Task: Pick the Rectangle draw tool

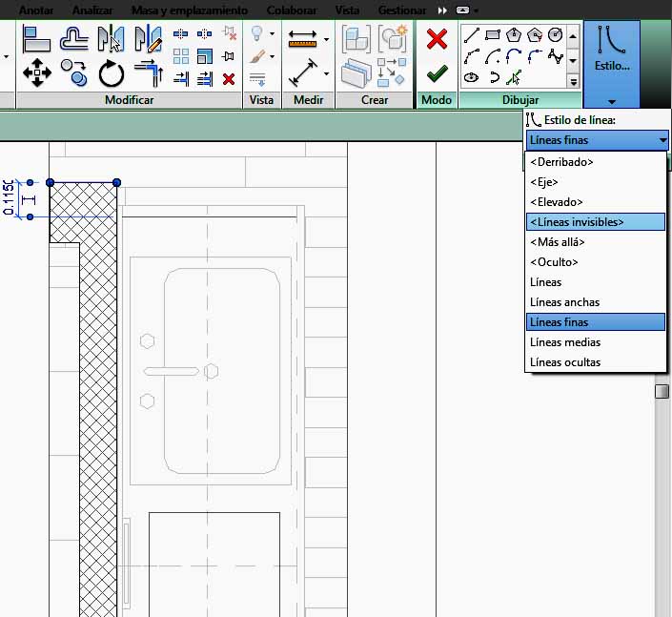Action: (x=493, y=36)
